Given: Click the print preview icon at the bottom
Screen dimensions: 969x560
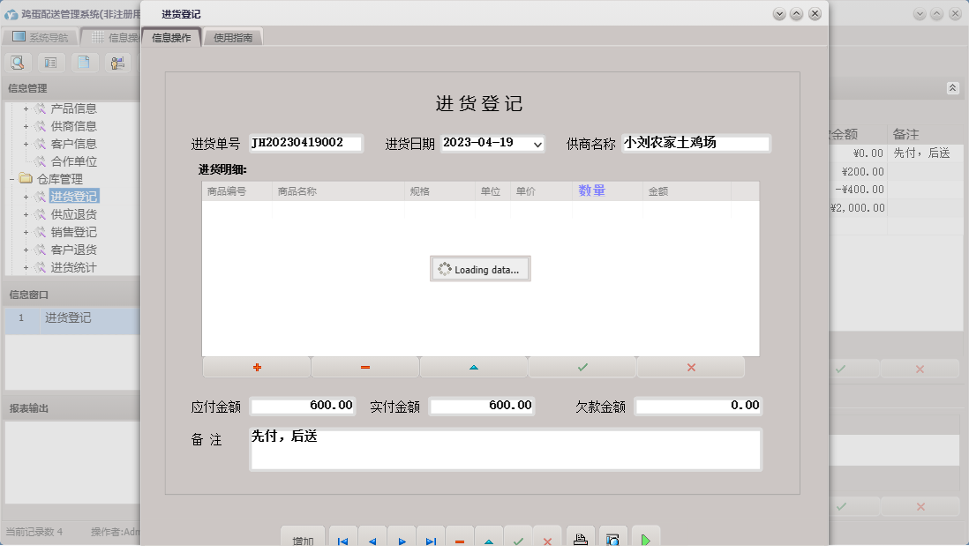Looking at the screenshot, I should (x=612, y=540).
